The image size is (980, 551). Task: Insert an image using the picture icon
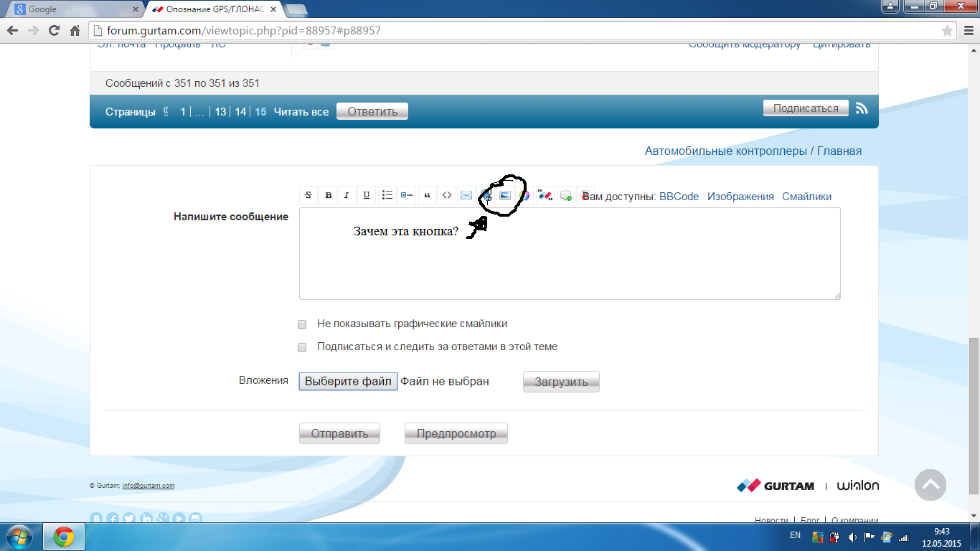pyautogui.click(x=505, y=195)
